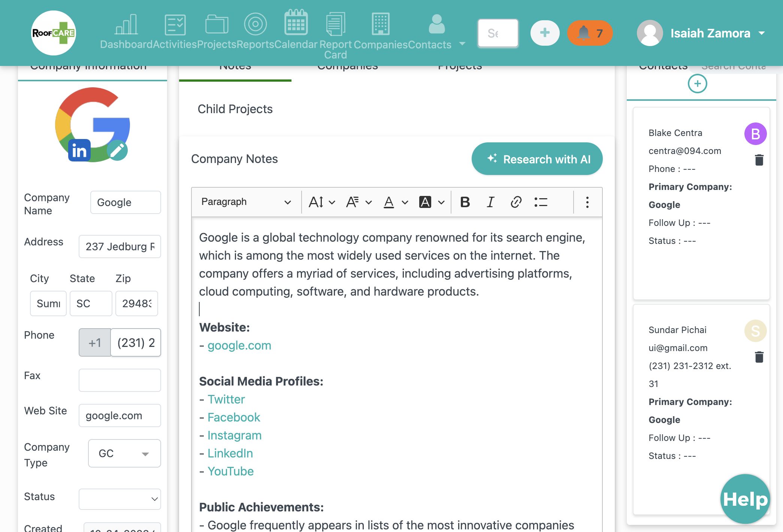Viewport: 783px width, 532px height.
Task: Open the font size dropdown
Action: [321, 202]
